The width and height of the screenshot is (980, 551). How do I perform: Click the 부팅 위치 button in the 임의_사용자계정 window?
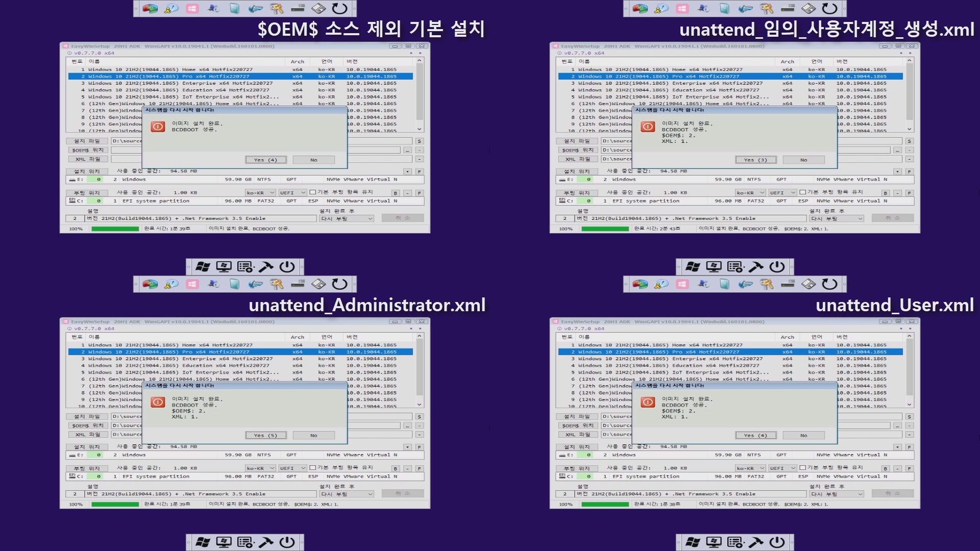(x=577, y=193)
